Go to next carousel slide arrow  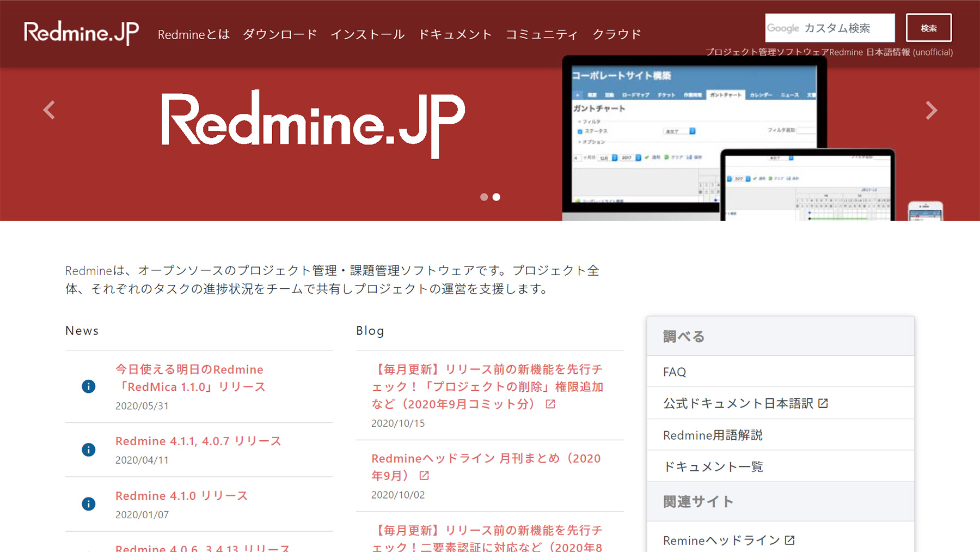tap(932, 110)
